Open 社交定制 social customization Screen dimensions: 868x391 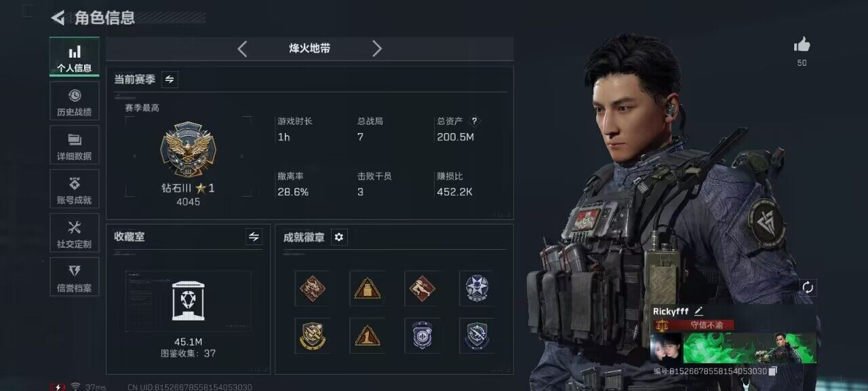pyautogui.click(x=75, y=233)
